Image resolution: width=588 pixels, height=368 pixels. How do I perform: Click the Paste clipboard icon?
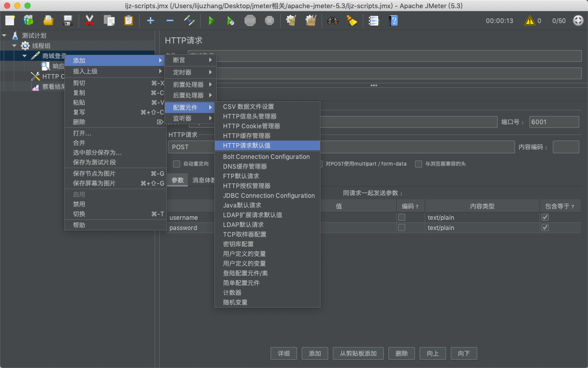(129, 20)
